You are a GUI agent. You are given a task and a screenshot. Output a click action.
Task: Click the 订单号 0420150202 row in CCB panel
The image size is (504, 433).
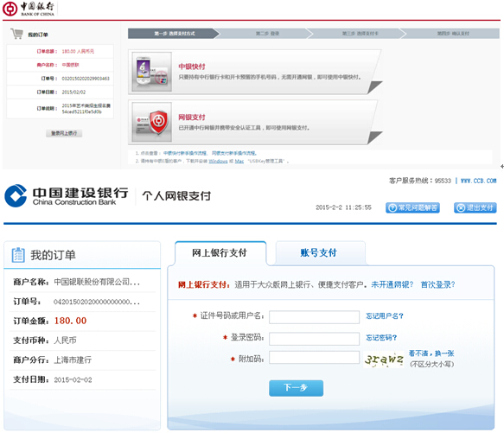point(83,302)
